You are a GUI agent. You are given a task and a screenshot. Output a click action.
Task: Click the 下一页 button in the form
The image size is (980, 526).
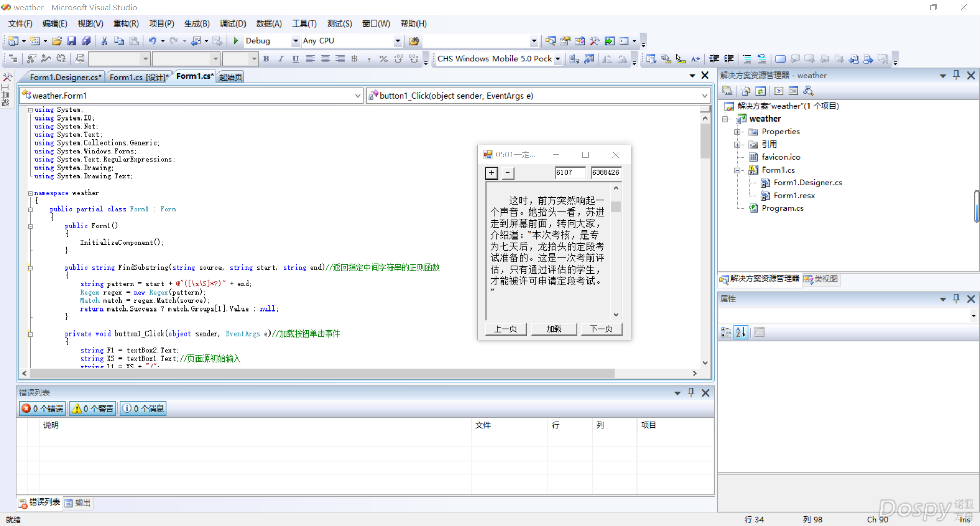point(601,329)
